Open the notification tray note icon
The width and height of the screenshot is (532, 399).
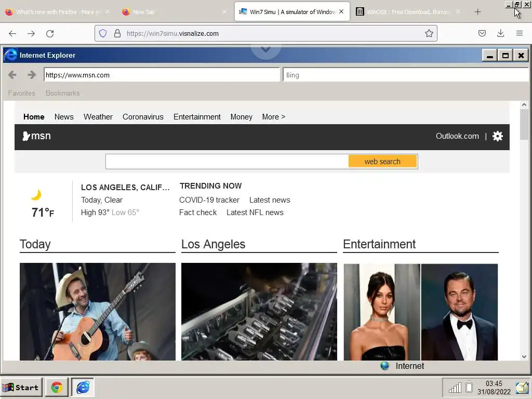pyautogui.click(x=522, y=388)
